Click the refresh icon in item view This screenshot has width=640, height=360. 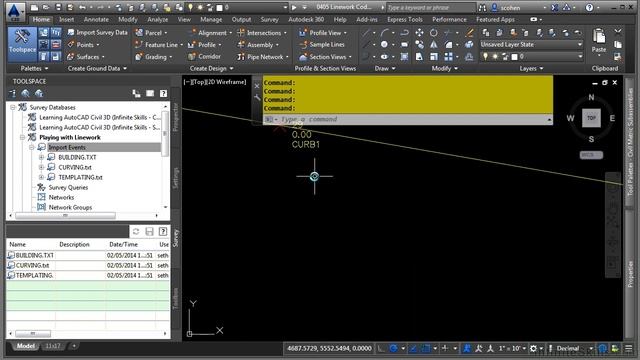136,231
